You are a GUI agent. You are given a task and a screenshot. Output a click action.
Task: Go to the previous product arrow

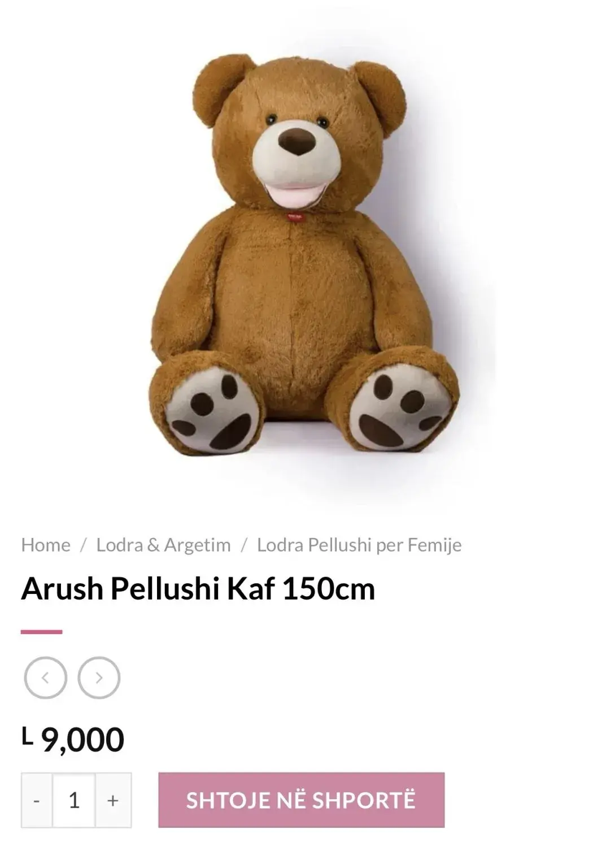(x=45, y=678)
